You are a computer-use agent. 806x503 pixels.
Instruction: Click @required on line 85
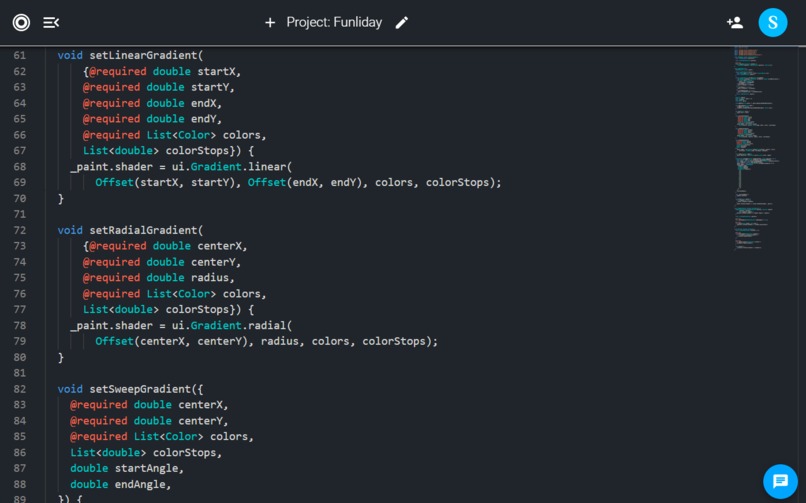pyautogui.click(x=99, y=436)
